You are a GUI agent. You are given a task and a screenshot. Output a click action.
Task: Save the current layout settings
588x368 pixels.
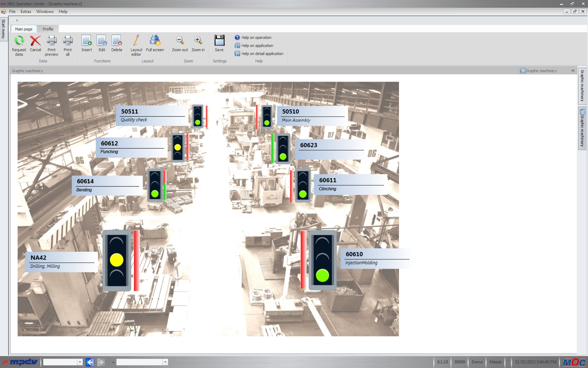(219, 43)
